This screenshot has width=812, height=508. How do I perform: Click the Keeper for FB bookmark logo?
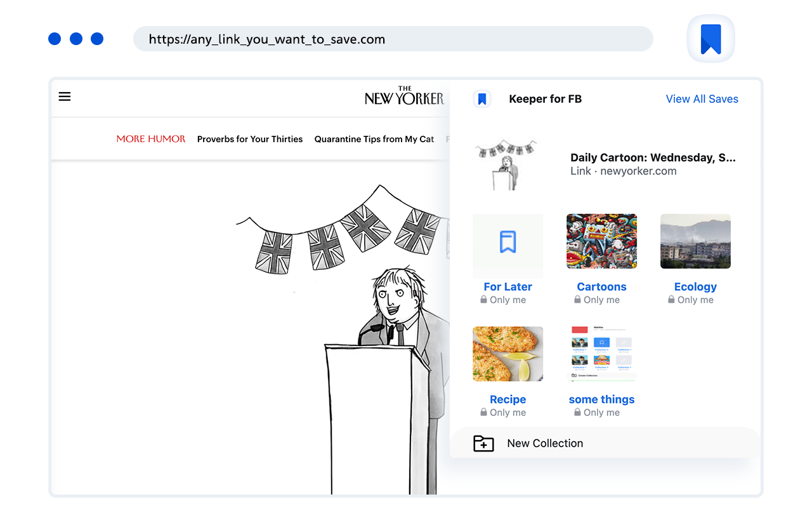pos(482,99)
